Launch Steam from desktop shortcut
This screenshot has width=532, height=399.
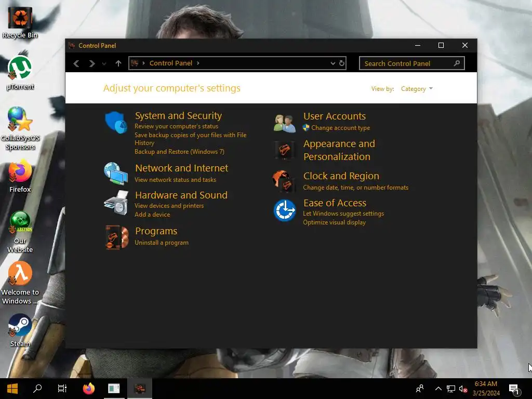click(20, 330)
